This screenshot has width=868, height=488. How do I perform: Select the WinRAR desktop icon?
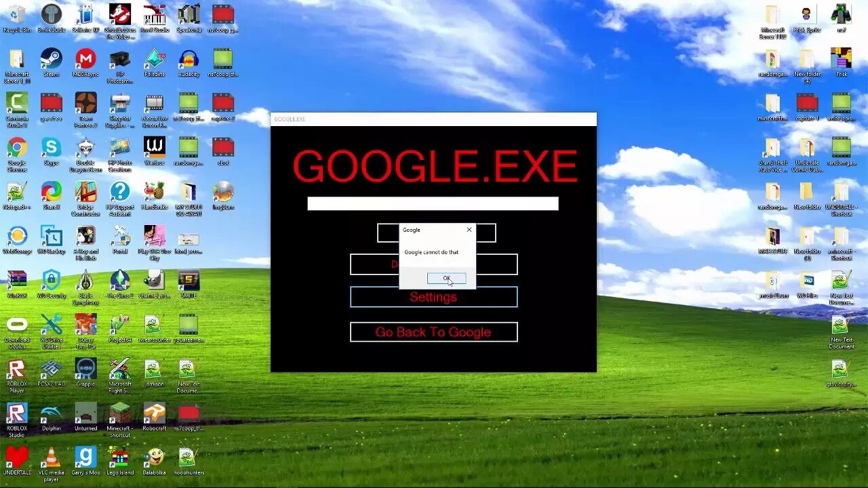point(17,285)
